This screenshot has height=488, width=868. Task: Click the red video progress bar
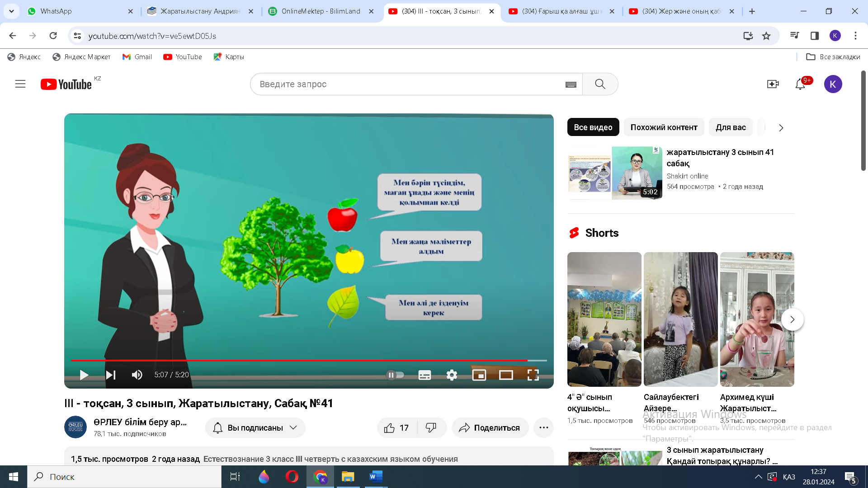298,361
